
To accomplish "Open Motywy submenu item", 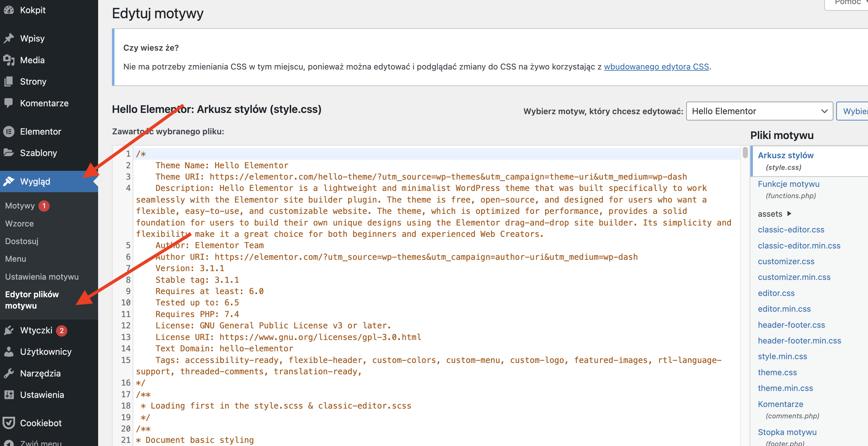I will tap(20, 206).
